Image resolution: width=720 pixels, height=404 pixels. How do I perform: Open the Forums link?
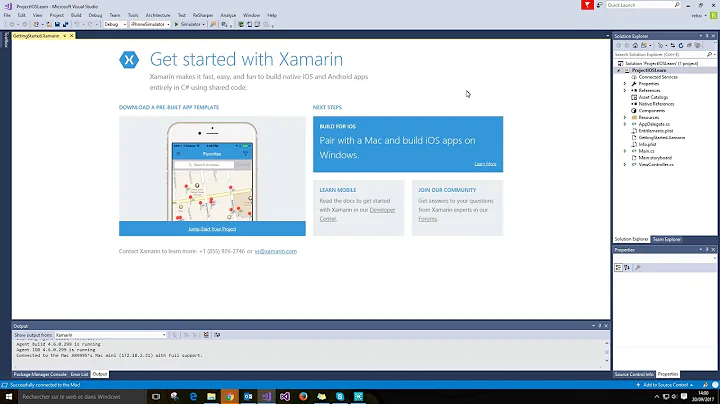pyautogui.click(x=428, y=219)
